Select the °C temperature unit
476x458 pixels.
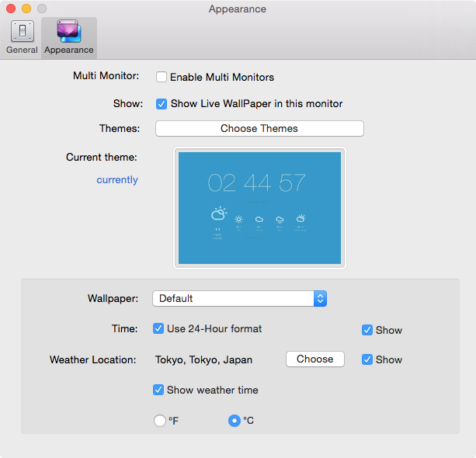click(235, 421)
